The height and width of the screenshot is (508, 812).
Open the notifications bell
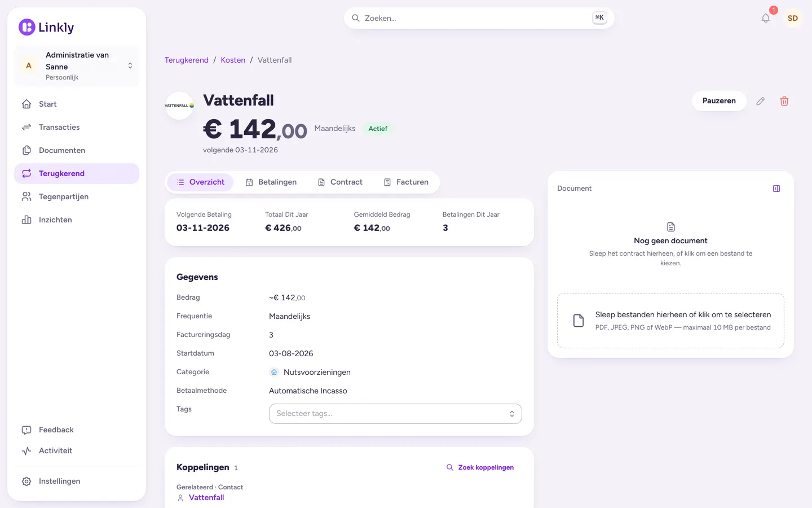[x=766, y=18]
